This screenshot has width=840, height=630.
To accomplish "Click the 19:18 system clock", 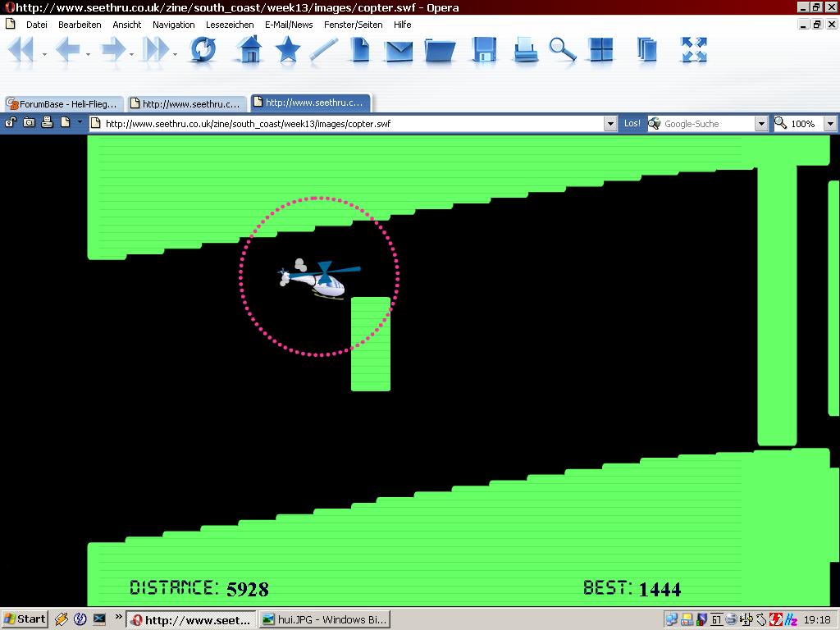I will (816, 620).
